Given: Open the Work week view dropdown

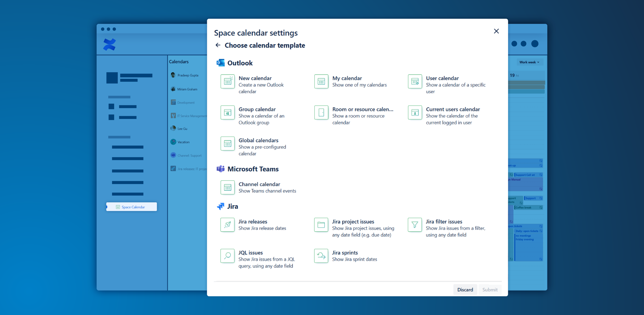Looking at the screenshot, I should pyautogui.click(x=529, y=62).
